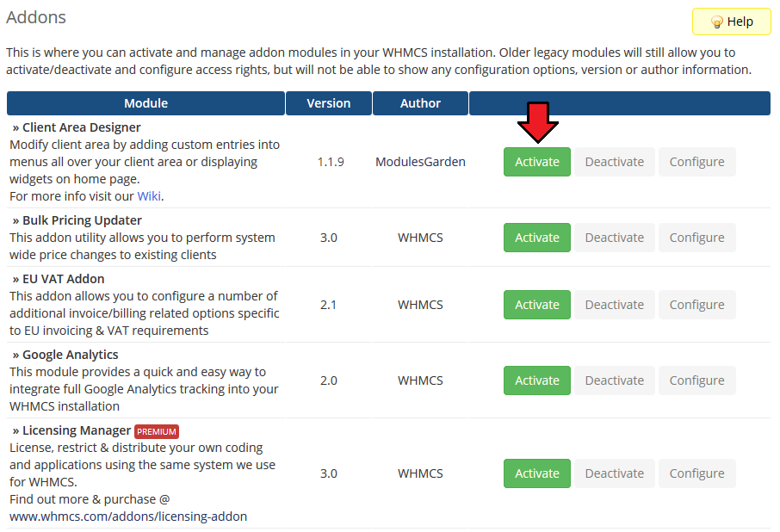Activate the Bulk Pricing Updater addon
Viewport: 780px width, 532px height.
tap(536, 238)
